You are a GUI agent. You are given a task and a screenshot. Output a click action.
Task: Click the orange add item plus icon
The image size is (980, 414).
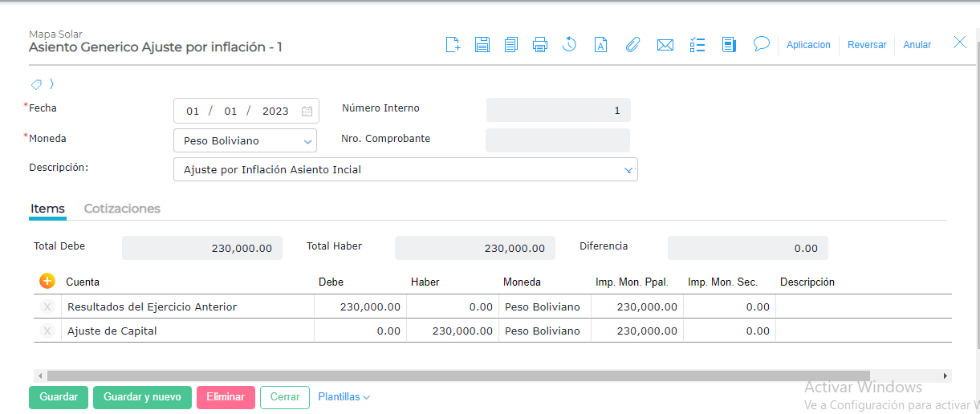(47, 282)
